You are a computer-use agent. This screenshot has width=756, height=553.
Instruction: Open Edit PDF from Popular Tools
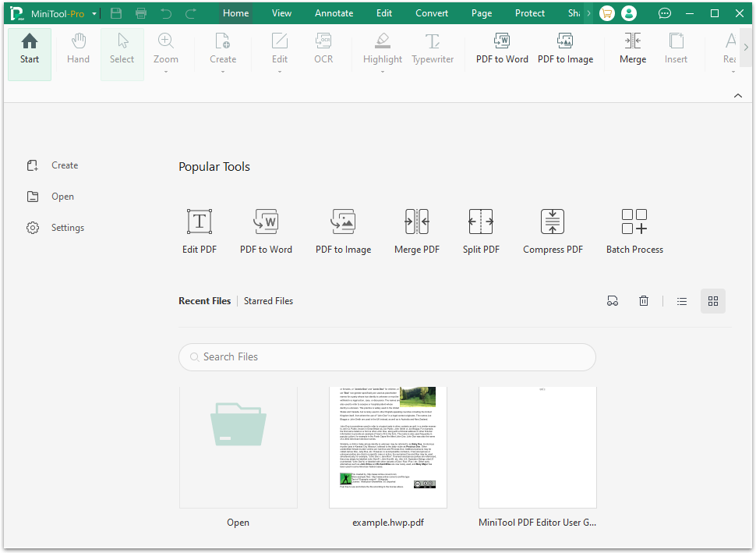(x=200, y=232)
